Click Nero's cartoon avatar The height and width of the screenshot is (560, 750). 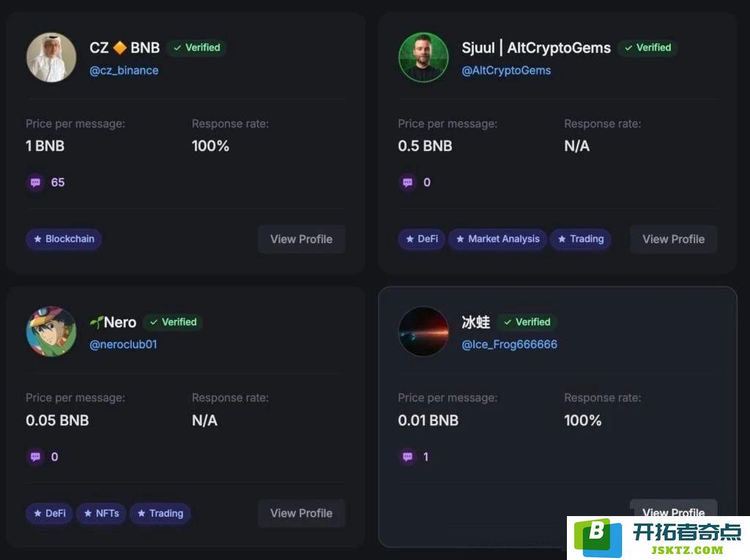pos(51,332)
